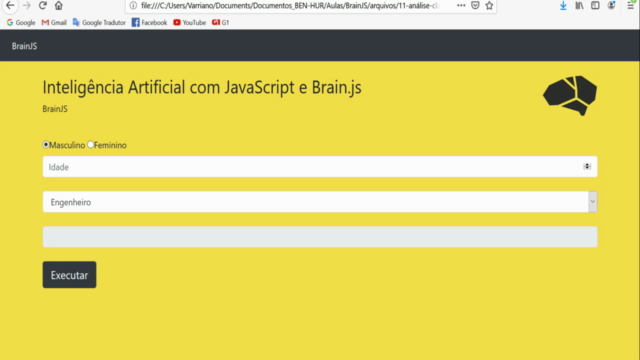This screenshot has width=640, height=360.
Task: Open the Gmail bookmark
Action: [54, 22]
